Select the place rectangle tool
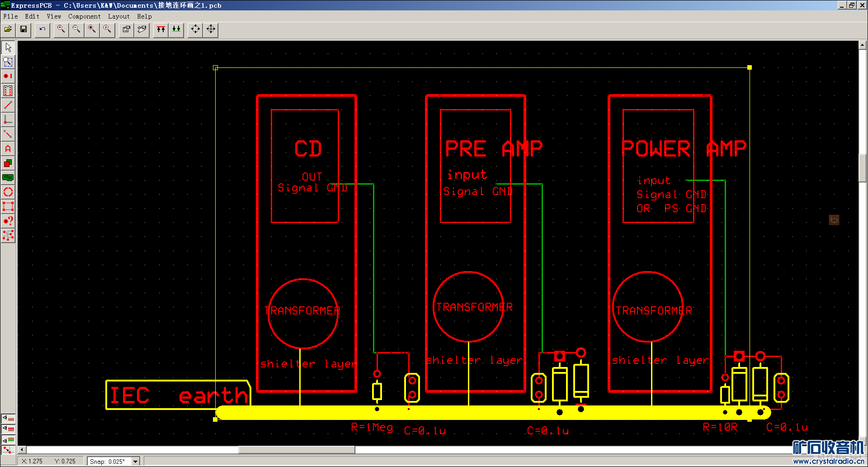The height and width of the screenshot is (467, 868). pyautogui.click(x=8, y=163)
